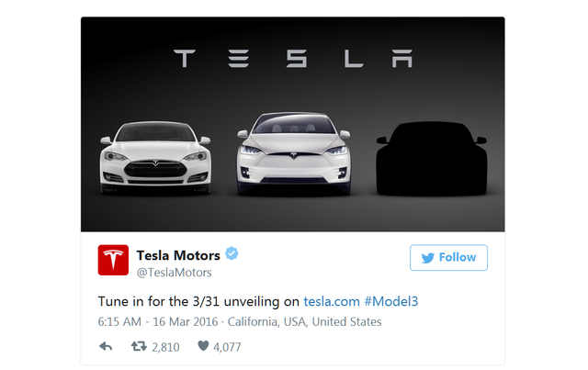Click the red Tesla logo avatar
Screen dimensions: 588x370
tap(114, 262)
